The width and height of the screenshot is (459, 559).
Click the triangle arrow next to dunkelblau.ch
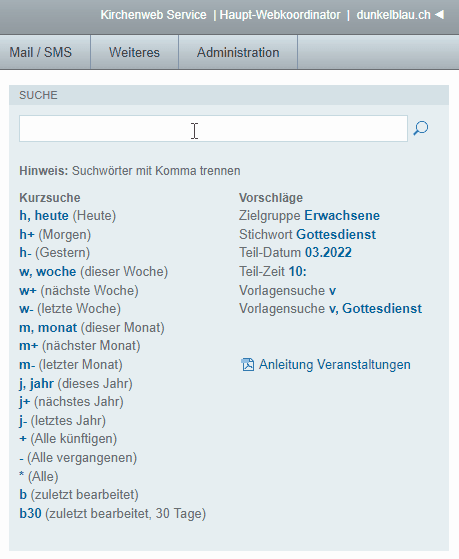pyautogui.click(x=439, y=15)
